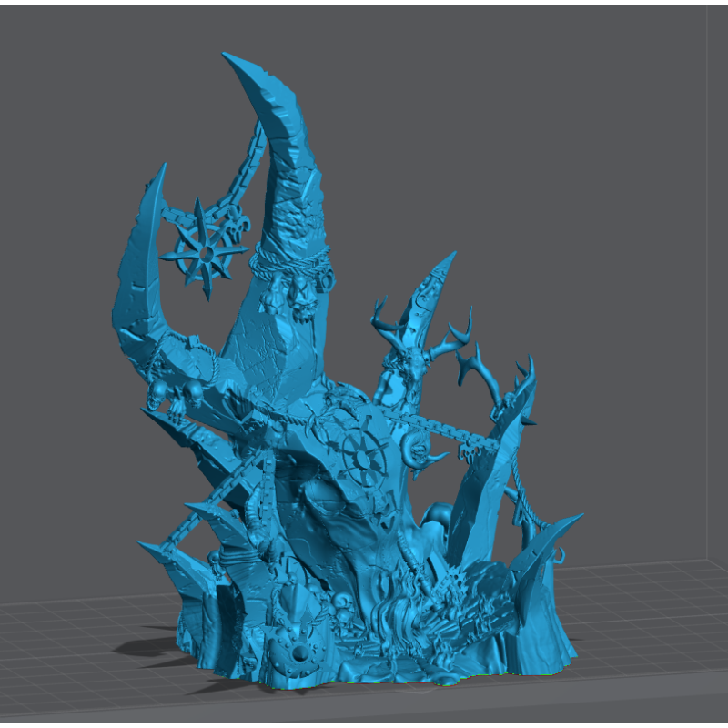
Task: Select the small hook on the far right
Action: tap(558, 552)
